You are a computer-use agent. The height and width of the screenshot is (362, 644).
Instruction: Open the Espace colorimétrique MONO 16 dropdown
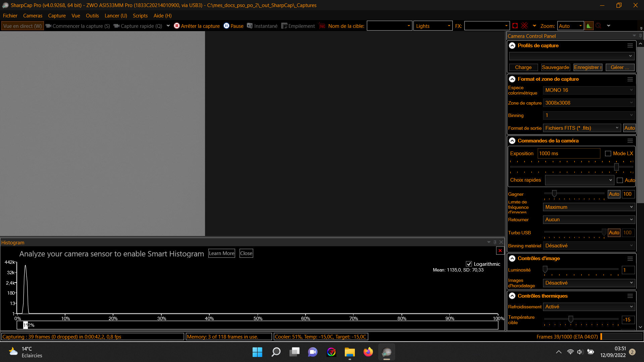click(589, 90)
